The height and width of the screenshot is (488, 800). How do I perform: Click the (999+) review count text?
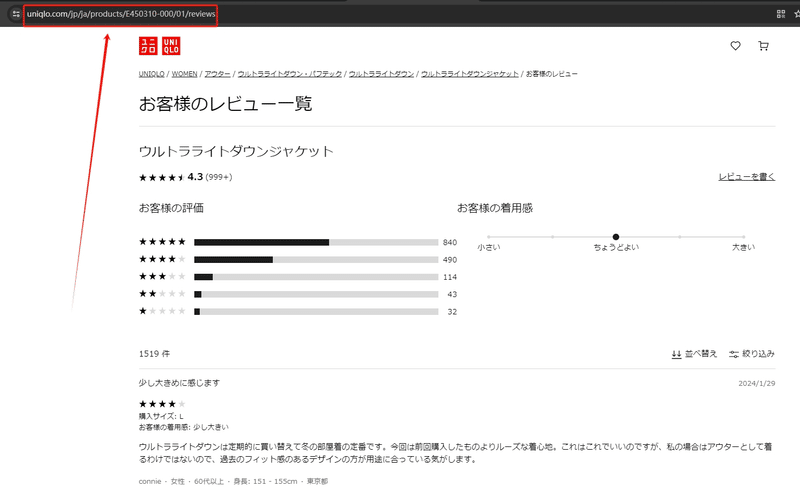pyautogui.click(x=219, y=177)
